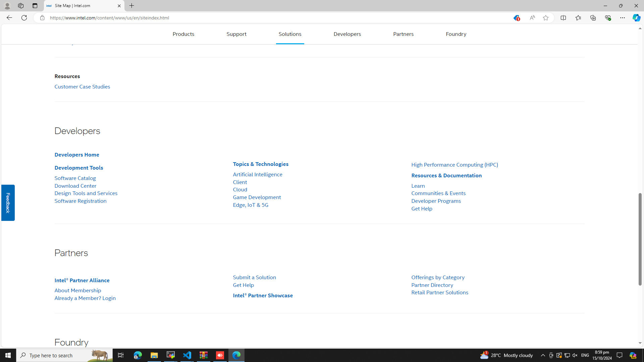Expand the Products navigation menu

tap(183, 34)
